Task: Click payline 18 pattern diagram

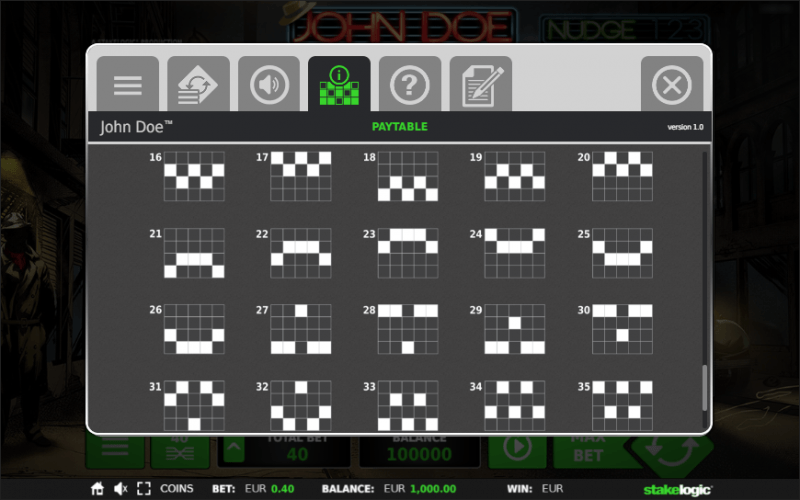Action: (408, 176)
